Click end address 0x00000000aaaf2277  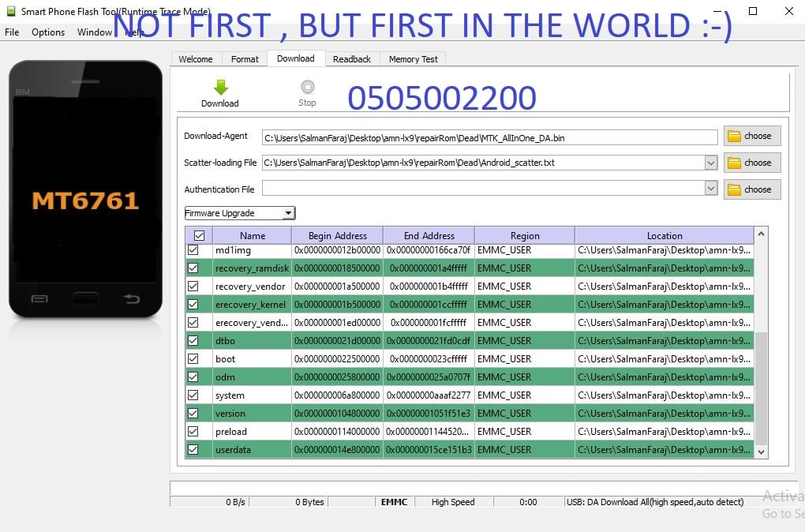click(429, 395)
